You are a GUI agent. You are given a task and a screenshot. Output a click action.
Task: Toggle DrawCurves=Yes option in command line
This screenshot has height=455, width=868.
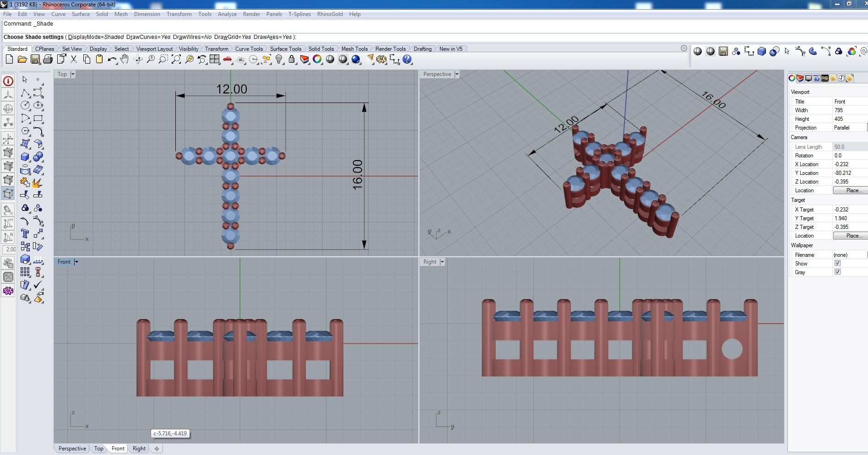[x=148, y=37]
